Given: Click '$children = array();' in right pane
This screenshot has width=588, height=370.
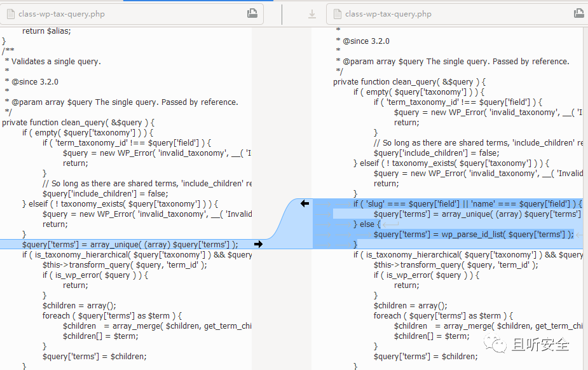Looking at the screenshot, I should (x=410, y=306).
